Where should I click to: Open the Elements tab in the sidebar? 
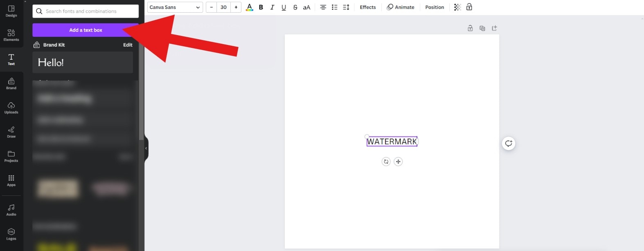[x=11, y=35]
